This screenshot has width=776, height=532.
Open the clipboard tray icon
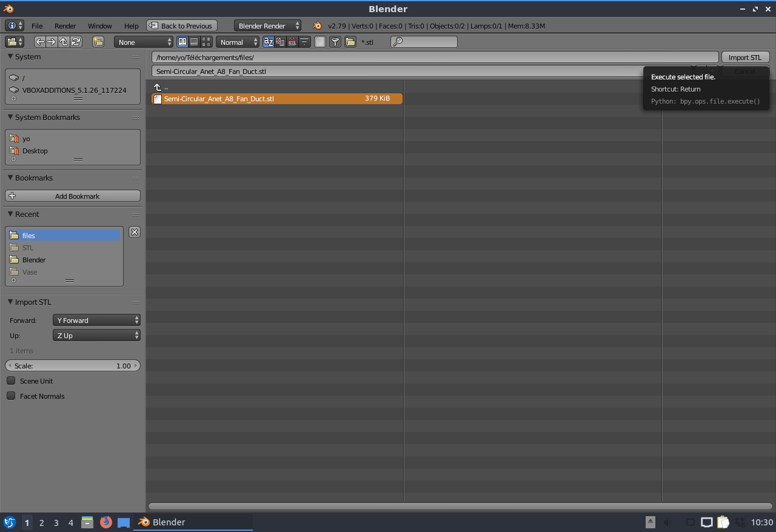pos(723,522)
